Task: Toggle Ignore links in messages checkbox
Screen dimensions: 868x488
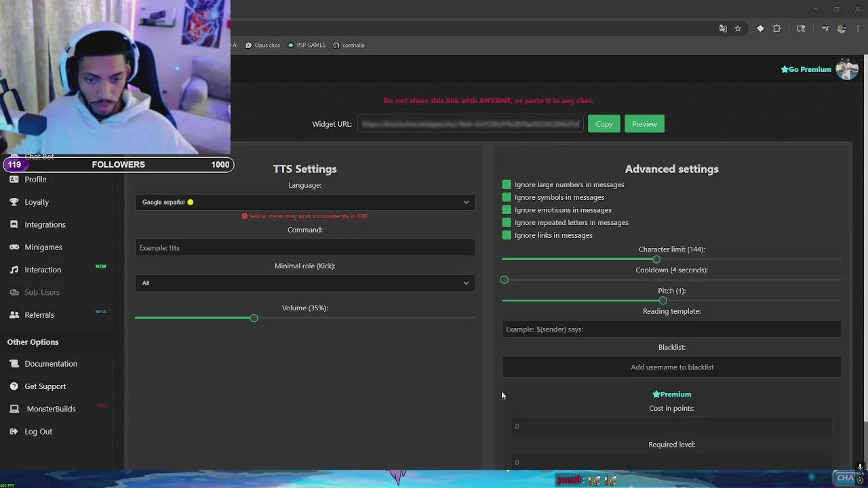Action: coord(507,235)
